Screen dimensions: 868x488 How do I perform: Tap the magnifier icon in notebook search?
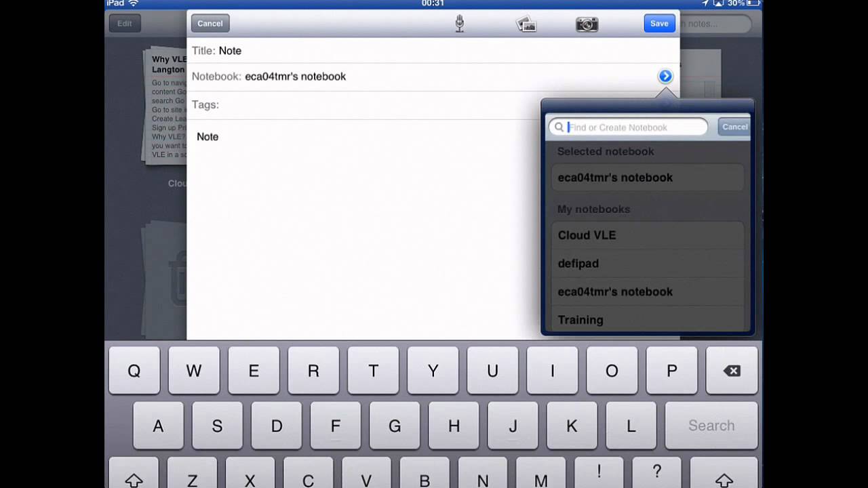point(559,127)
